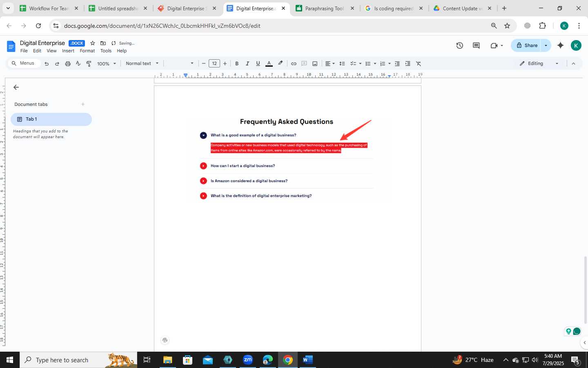Open line and paragraph spacing options
This screenshot has width=588, height=368.
342,64
